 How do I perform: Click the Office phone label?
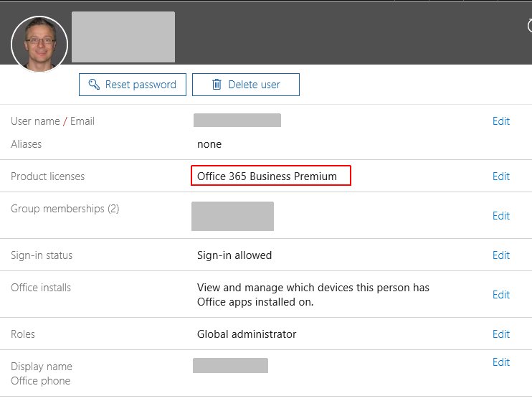point(40,381)
